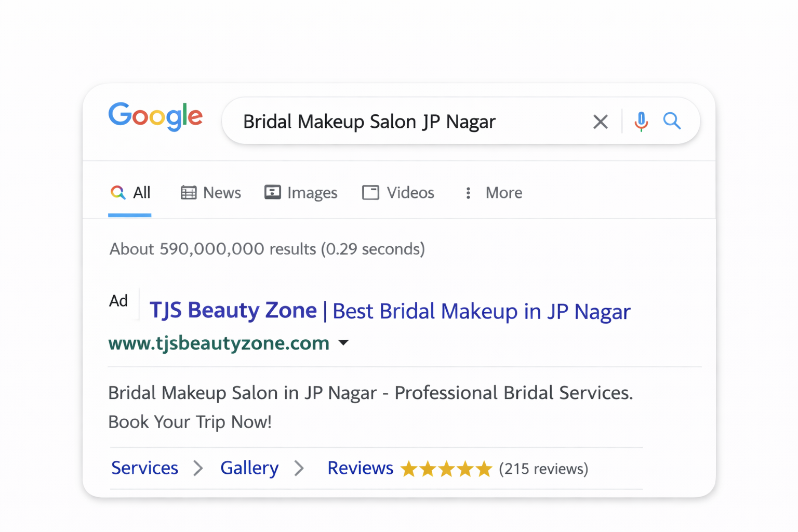The height and width of the screenshot is (532, 798).
Task: Open the More options menu
Action: [493, 193]
